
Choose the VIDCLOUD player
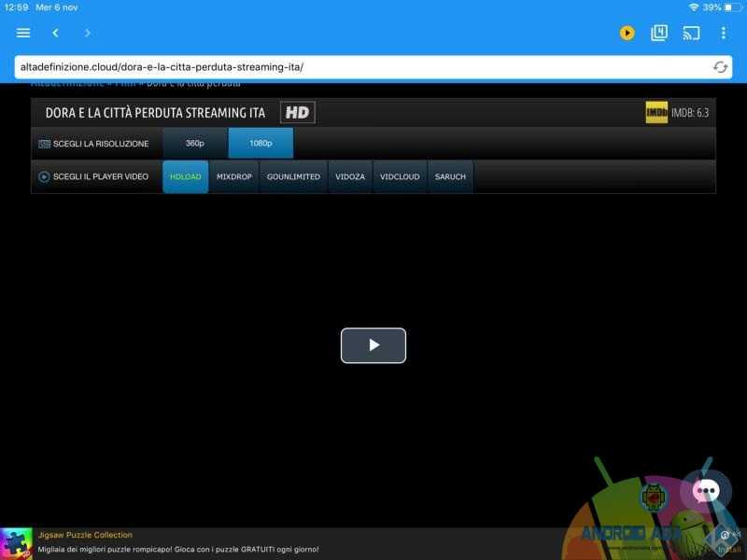[400, 176]
